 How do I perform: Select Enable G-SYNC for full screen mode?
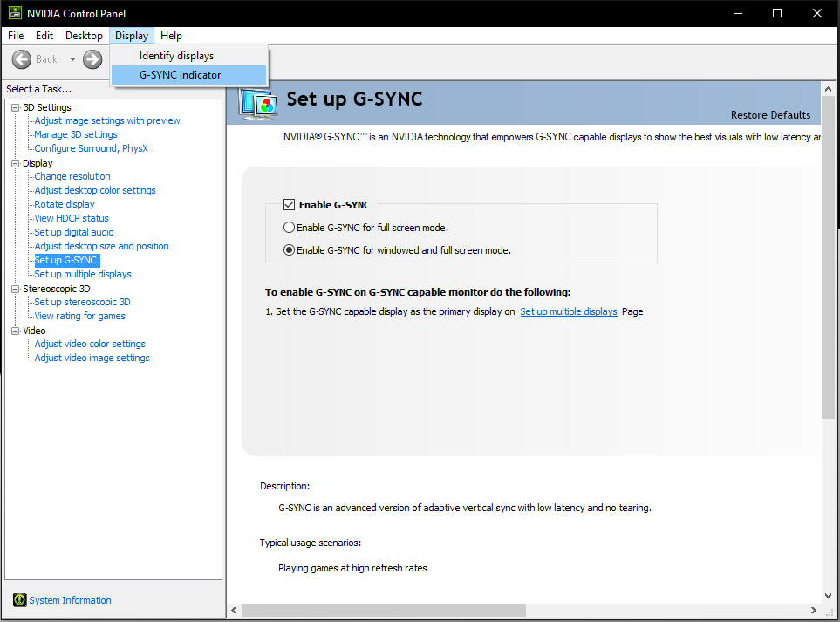289,227
